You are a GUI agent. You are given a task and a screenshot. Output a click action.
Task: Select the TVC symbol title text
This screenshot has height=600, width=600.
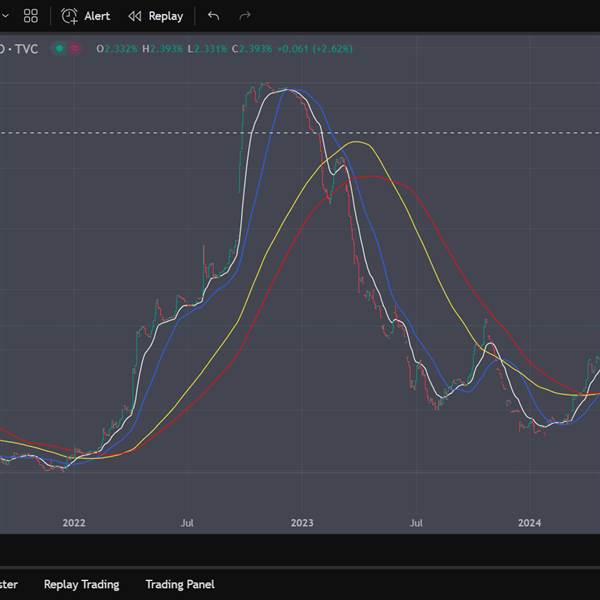pos(26,49)
